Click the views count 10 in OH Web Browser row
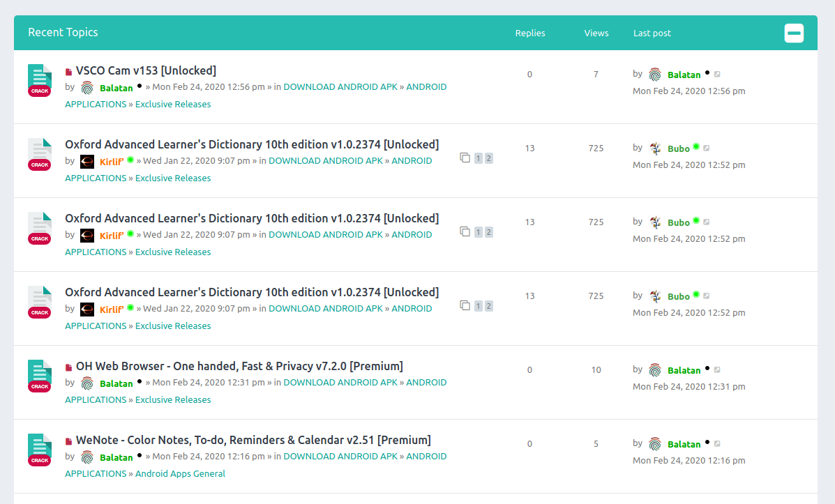This screenshot has height=504, width=835. (596, 370)
